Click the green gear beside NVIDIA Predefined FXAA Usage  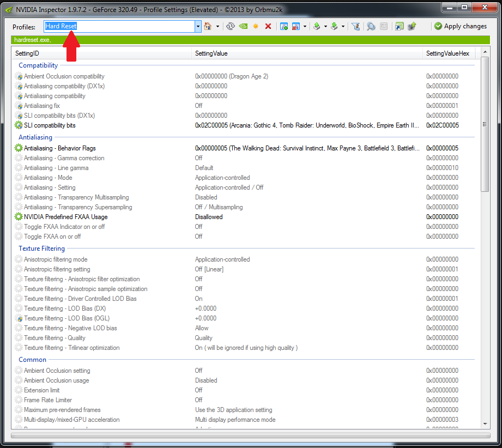(x=19, y=217)
